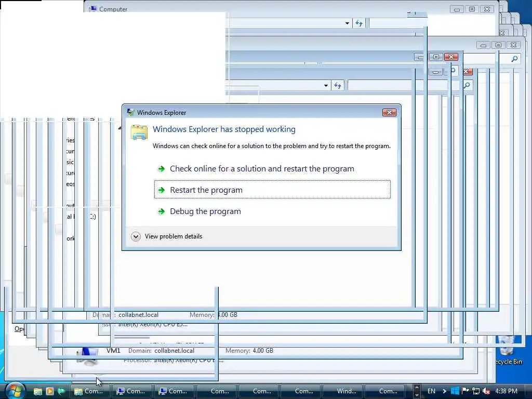Expand hidden system tray icons arrow

click(445, 391)
